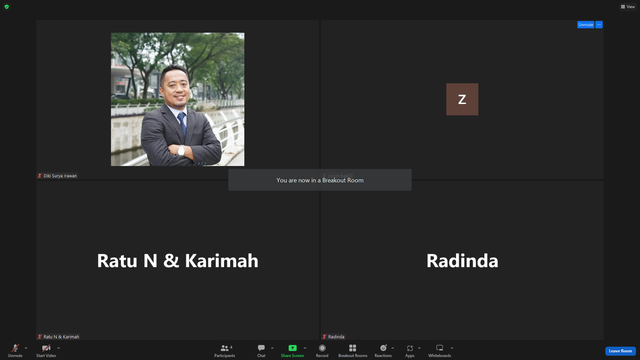Image resolution: width=640 pixels, height=360 pixels.
Task: Click the Diki Surya Irawan name label
Action: click(57, 176)
